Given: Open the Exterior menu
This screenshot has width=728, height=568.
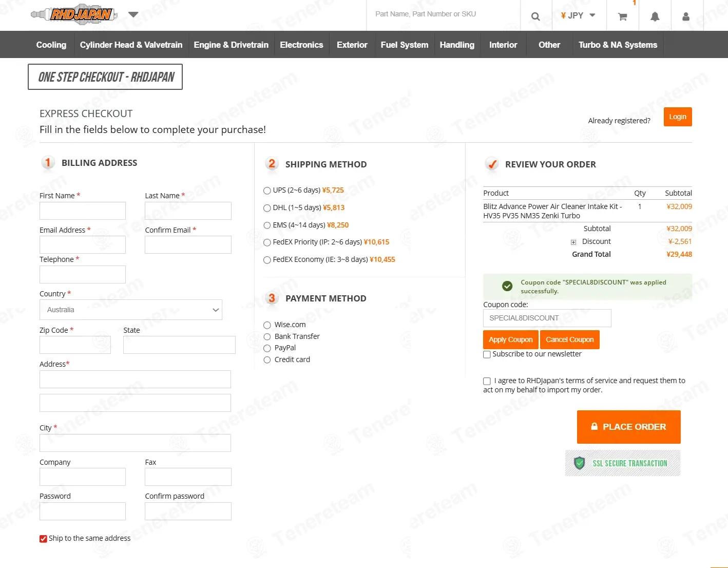Looking at the screenshot, I should [x=352, y=45].
